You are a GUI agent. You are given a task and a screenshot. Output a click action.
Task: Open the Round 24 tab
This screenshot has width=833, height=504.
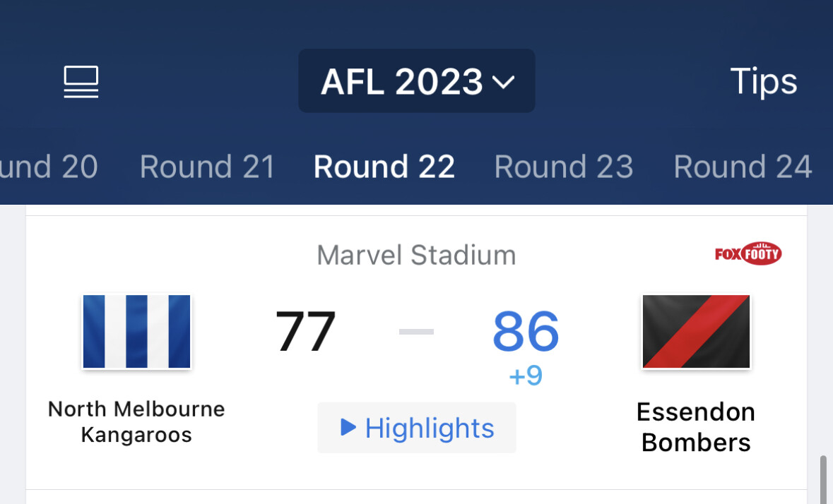pyautogui.click(x=743, y=167)
